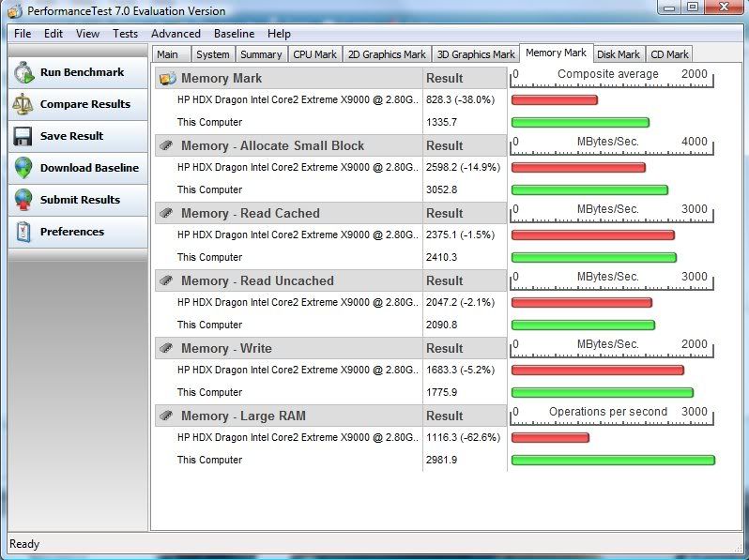Open the Edit menu
This screenshot has height=560, width=749.
(53, 34)
